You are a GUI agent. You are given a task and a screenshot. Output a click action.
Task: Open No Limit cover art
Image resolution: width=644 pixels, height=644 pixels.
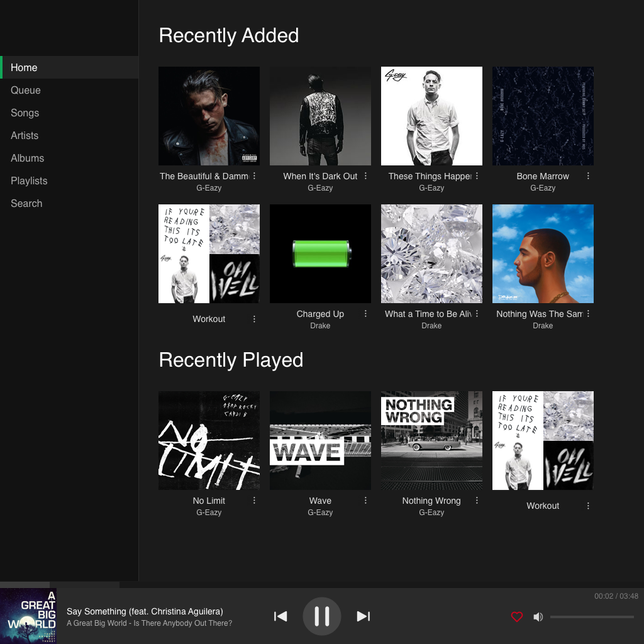pos(209,440)
